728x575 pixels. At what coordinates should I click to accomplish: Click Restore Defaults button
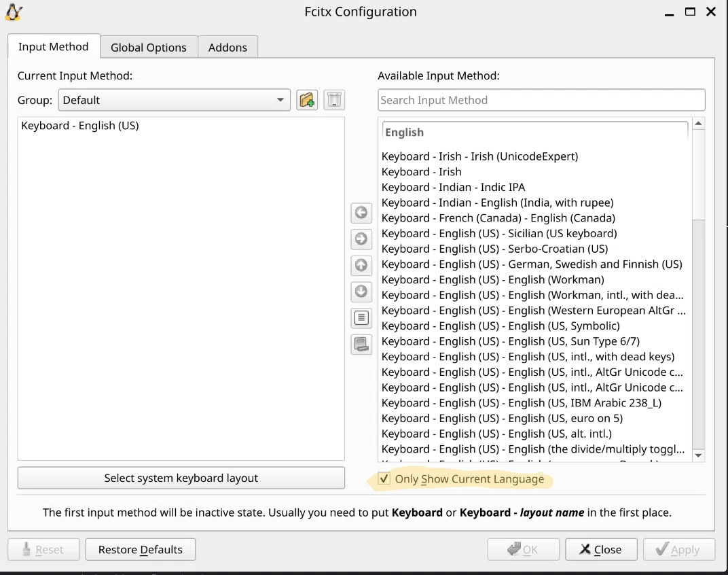[140, 549]
